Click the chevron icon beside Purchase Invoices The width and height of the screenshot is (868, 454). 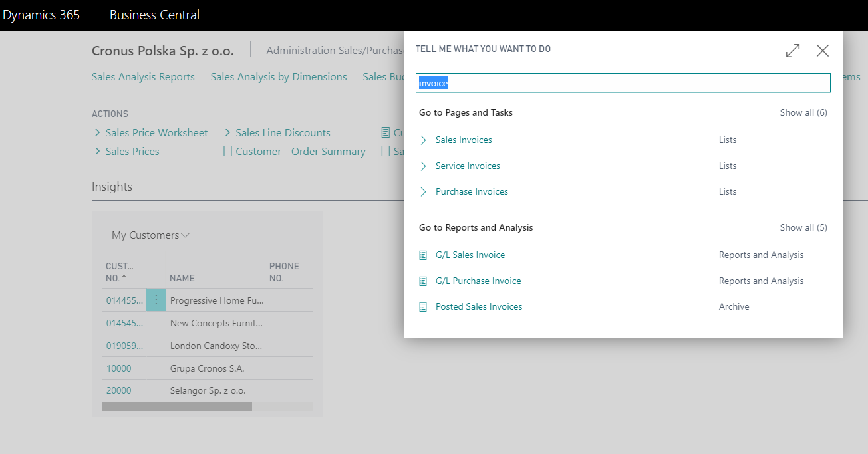tap(423, 191)
